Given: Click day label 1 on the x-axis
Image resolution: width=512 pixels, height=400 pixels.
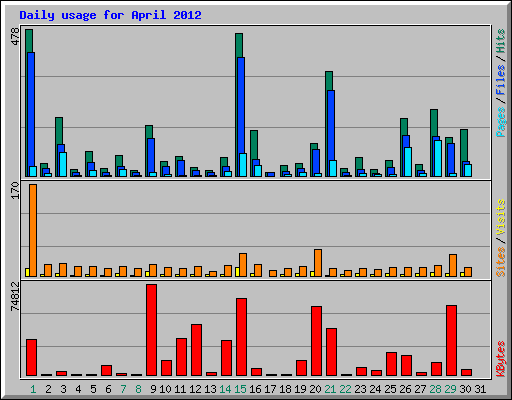Looking at the screenshot, I should pos(33,389).
